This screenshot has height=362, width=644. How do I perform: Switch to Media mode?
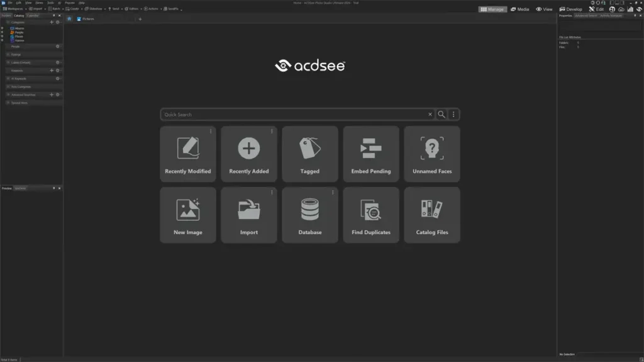[x=519, y=9]
